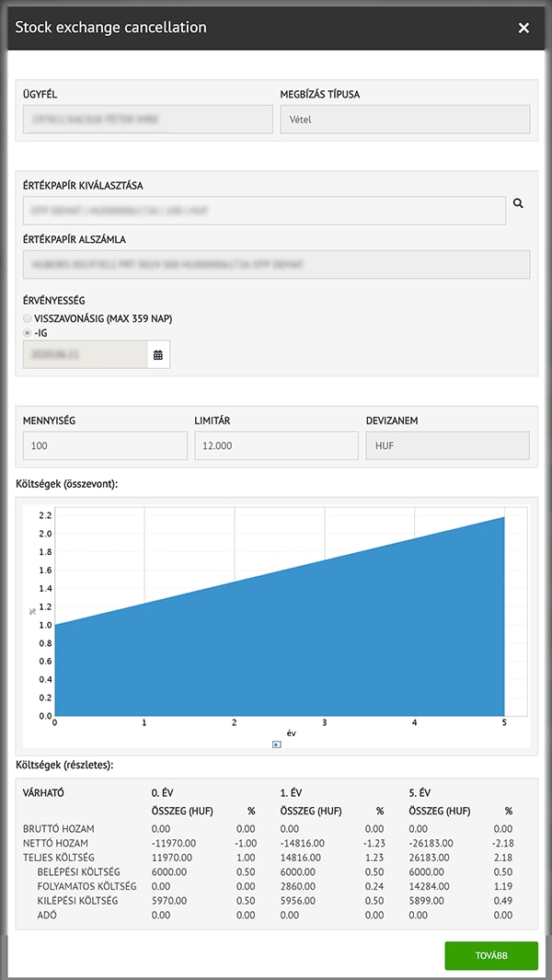552x980 pixels.
Task: Select the -IG validity radio button
Action: pos(28,332)
